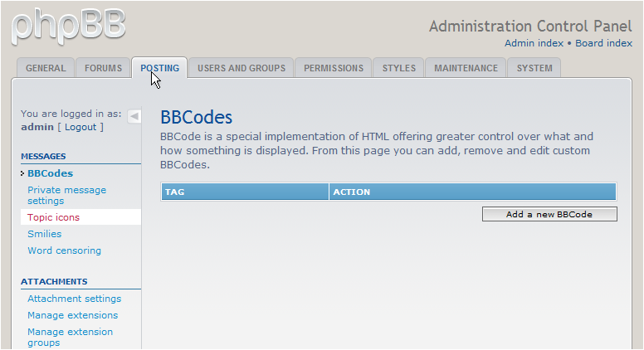Collapse the sidebar with the arrow icon

[x=134, y=116]
